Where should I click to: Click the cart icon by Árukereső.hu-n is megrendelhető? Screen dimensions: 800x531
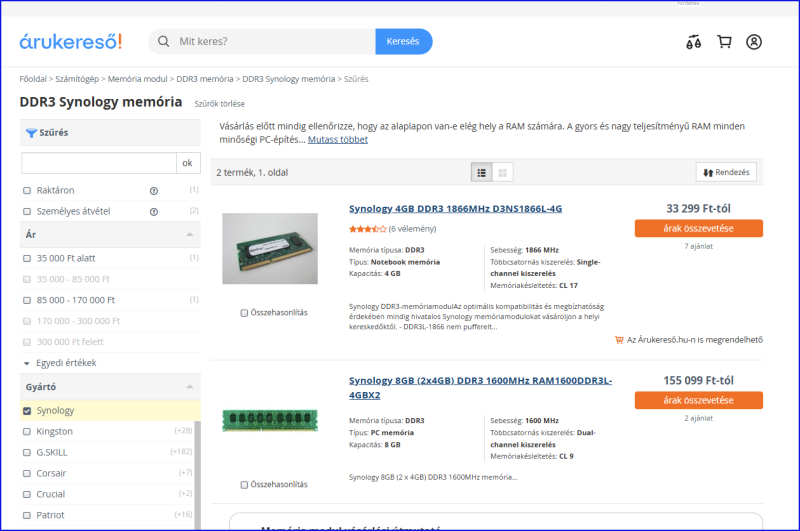click(619, 340)
